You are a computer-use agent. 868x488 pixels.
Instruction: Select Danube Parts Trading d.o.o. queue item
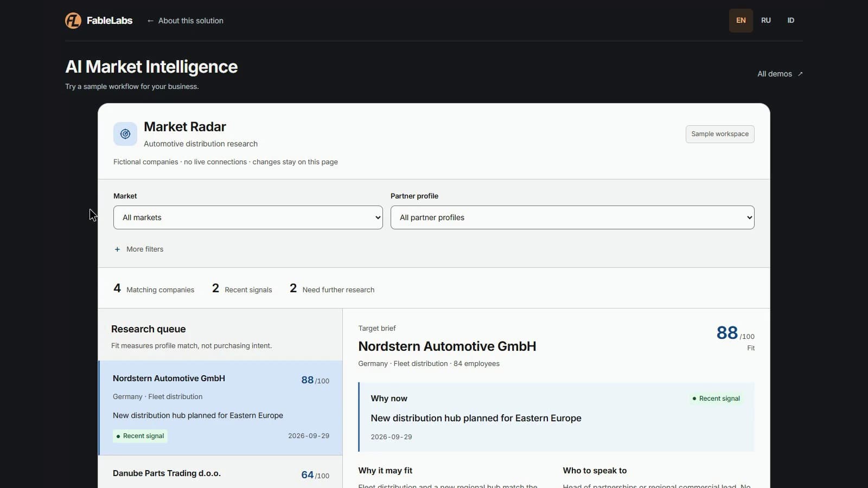[x=220, y=473]
